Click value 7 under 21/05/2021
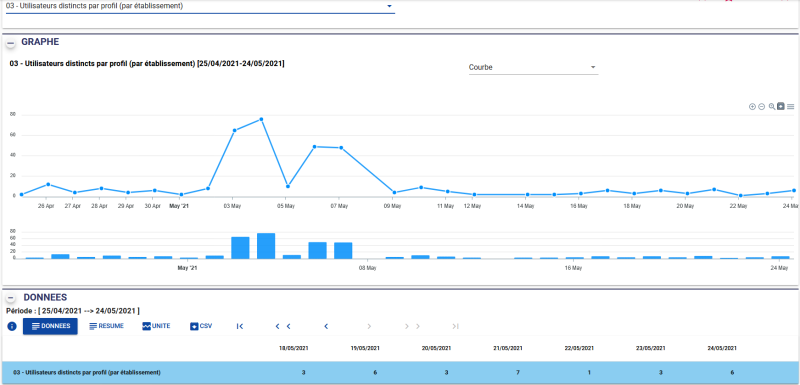The width and height of the screenshot is (800, 385). pos(517,373)
